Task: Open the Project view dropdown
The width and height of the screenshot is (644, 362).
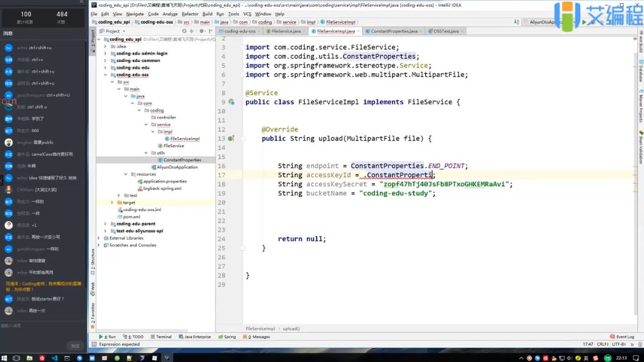Action: 113,31
